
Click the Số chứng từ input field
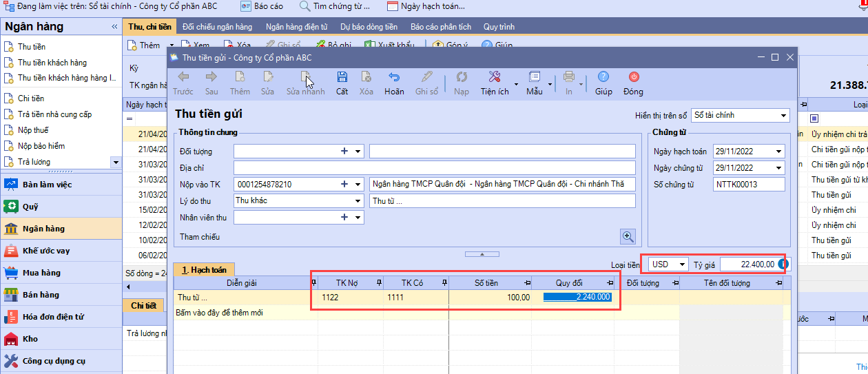coord(750,185)
